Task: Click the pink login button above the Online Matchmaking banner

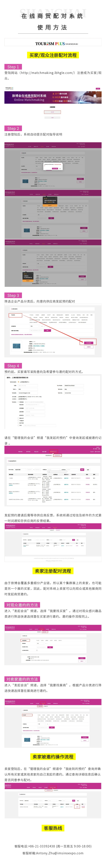Action: [x=98, y=89]
